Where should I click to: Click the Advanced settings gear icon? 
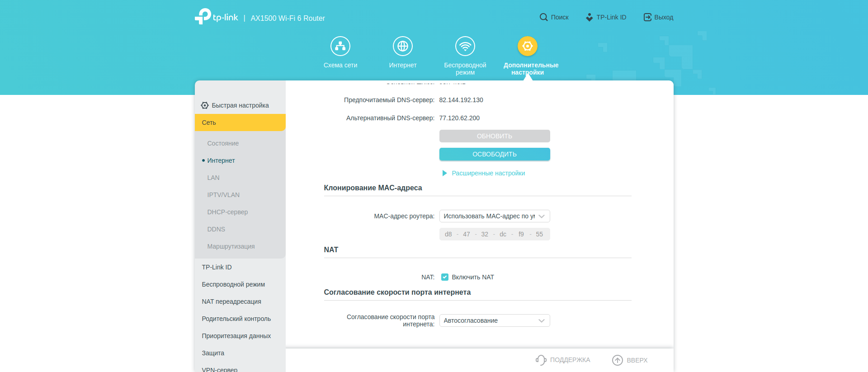(x=527, y=46)
